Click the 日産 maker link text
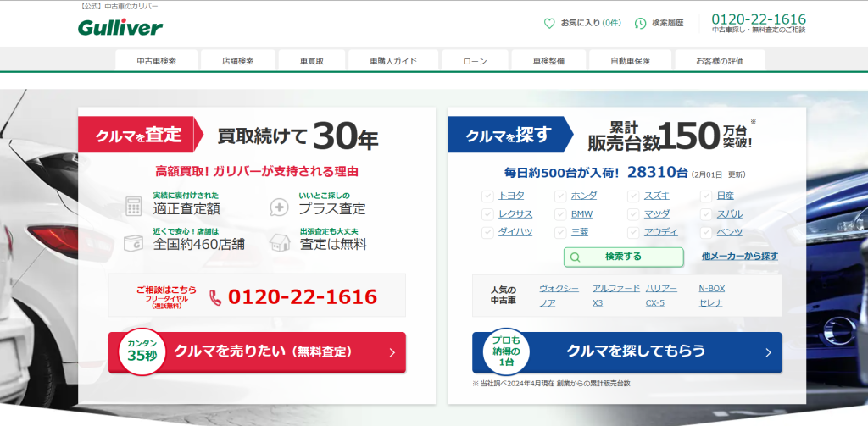This screenshot has width=868, height=426. point(726,196)
